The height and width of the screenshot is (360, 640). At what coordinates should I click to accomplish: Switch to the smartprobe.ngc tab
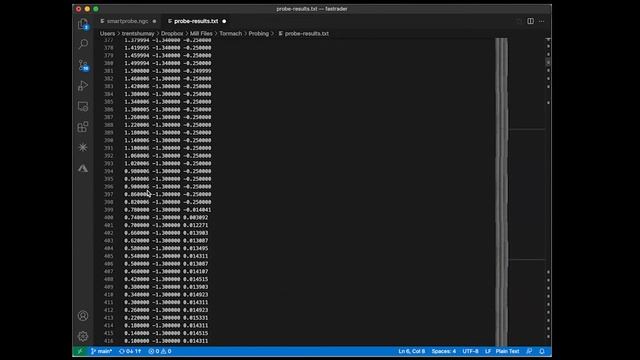[x=128, y=21]
